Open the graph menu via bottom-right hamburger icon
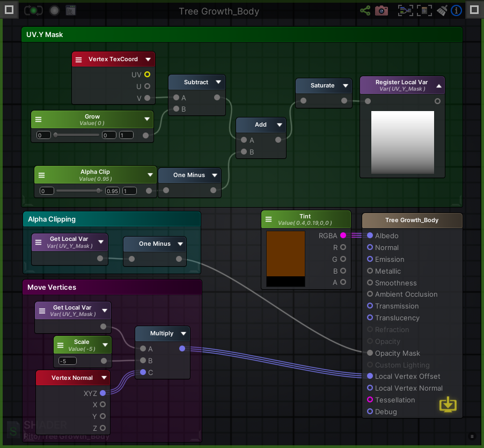484x448 pixels. pyautogui.click(x=472, y=436)
